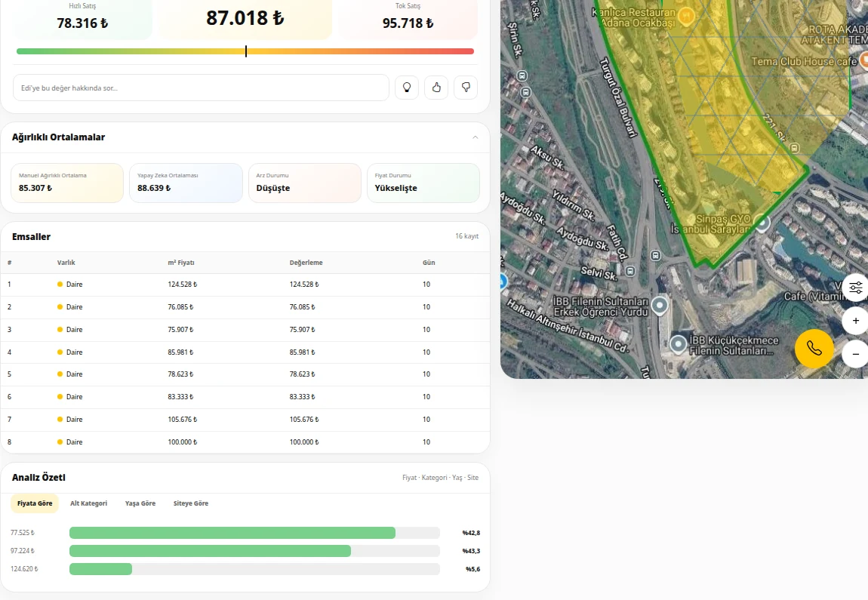The height and width of the screenshot is (600, 868).
Task: Open the map filter settings icon
Action: coord(855,288)
